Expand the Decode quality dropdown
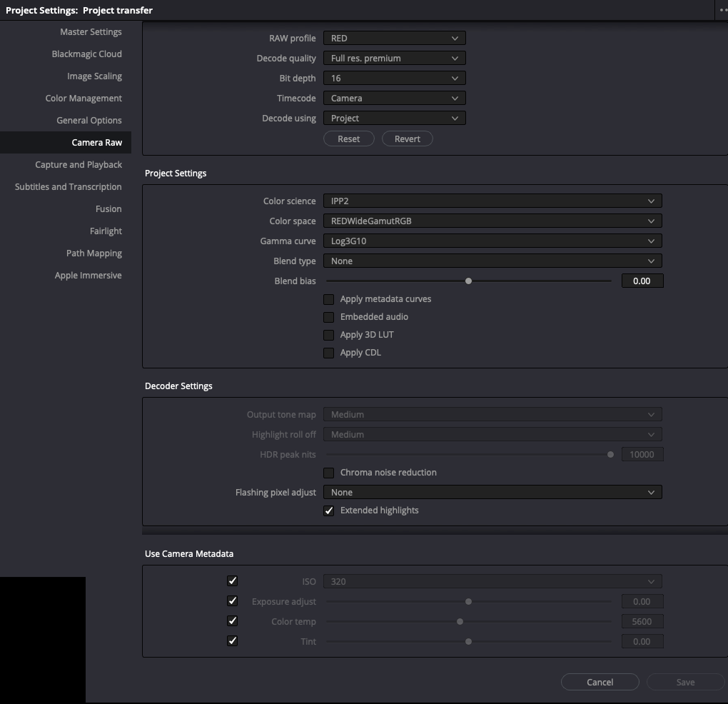The image size is (728, 704). [394, 59]
